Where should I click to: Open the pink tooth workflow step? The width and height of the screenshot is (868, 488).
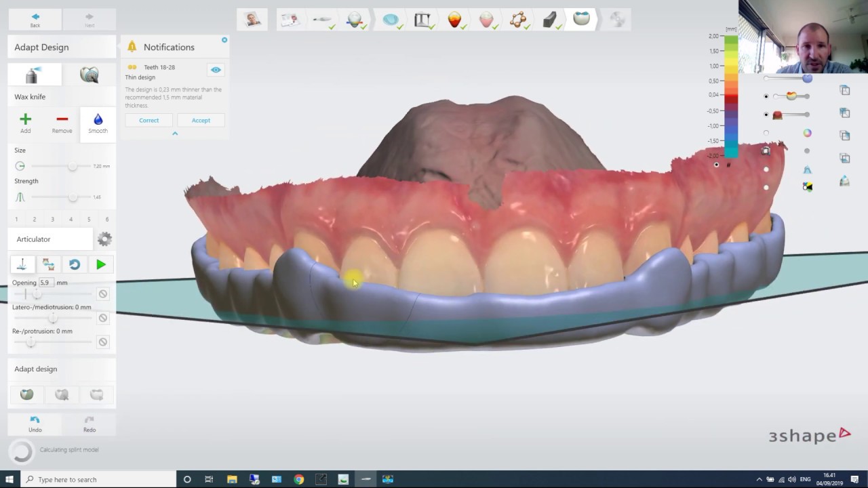(486, 20)
